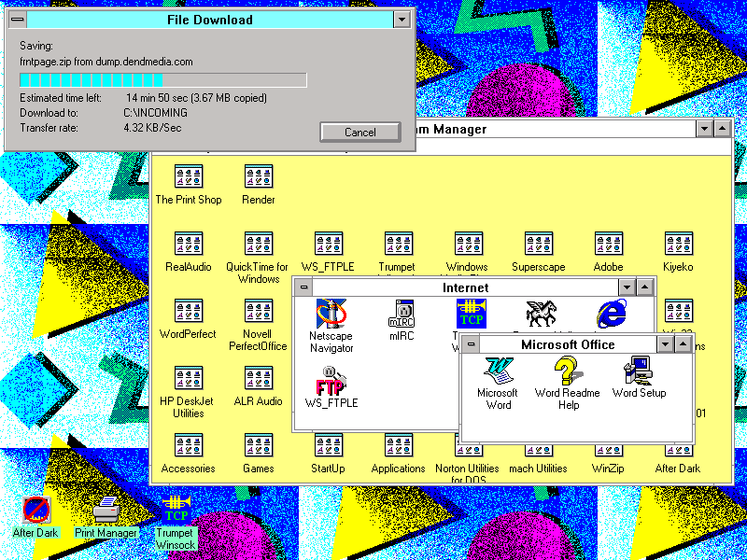Click the C:\INCOMING download path text
The image size is (747, 560).
[x=155, y=113]
